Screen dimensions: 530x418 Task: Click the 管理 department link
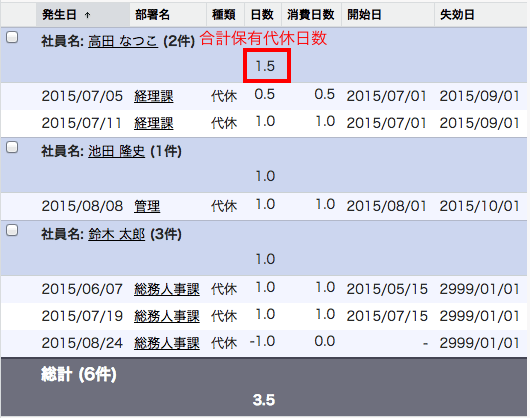click(x=147, y=206)
